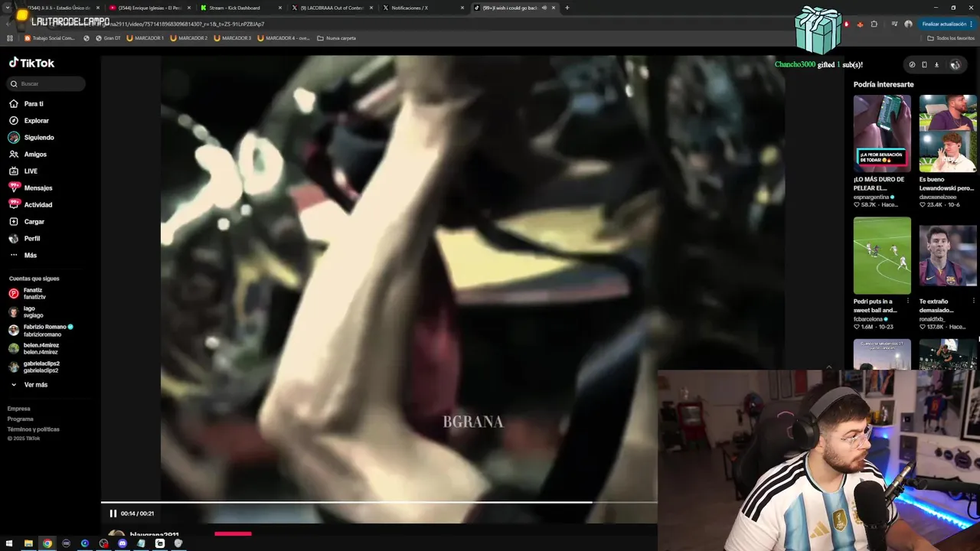
Task: Open the belen.r4mirez account
Action: pos(34,348)
